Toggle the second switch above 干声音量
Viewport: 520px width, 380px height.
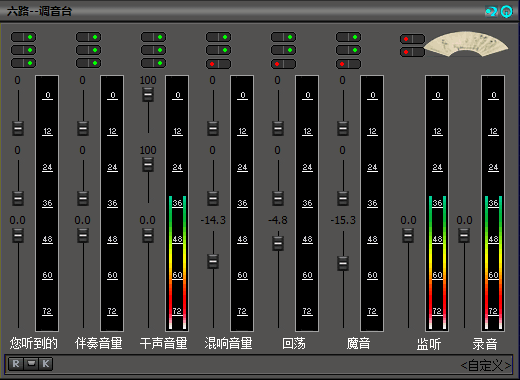[153, 50]
